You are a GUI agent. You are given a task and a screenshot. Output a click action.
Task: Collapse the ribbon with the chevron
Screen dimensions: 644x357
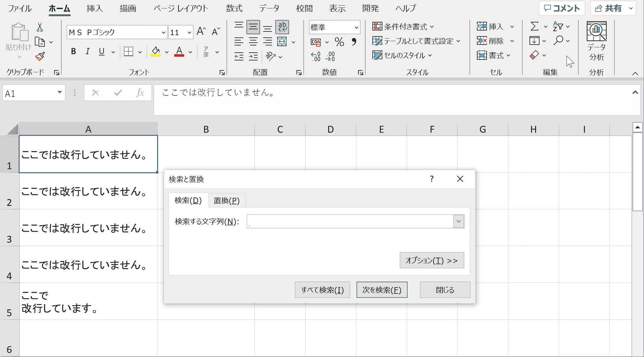[635, 74]
